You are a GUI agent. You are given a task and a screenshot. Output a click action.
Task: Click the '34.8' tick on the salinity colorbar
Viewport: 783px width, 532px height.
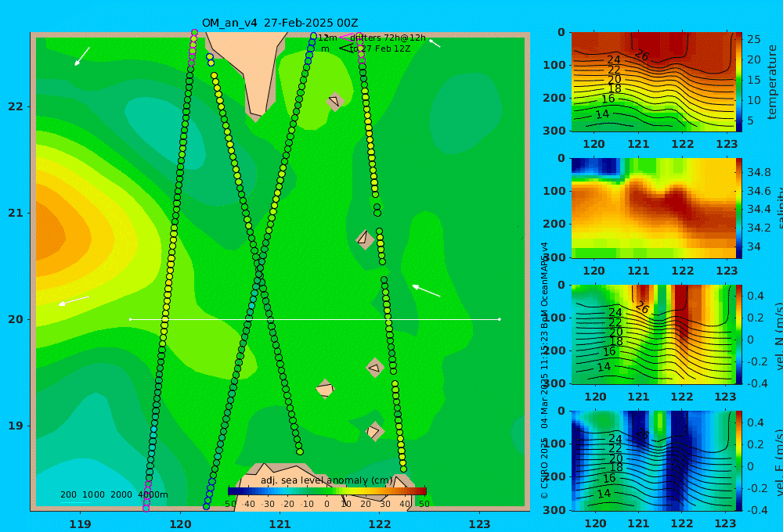point(759,172)
